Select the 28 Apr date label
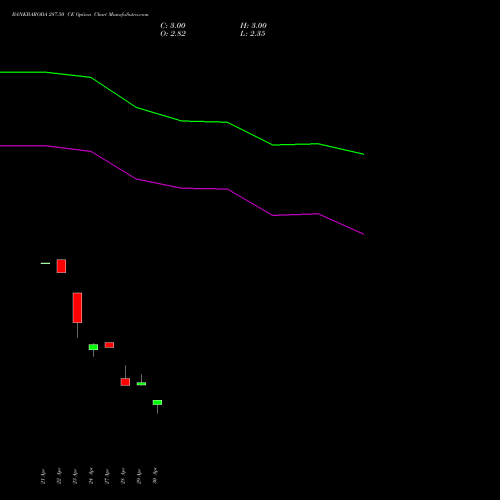This screenshot has width=500, height=500. (123, 476)
